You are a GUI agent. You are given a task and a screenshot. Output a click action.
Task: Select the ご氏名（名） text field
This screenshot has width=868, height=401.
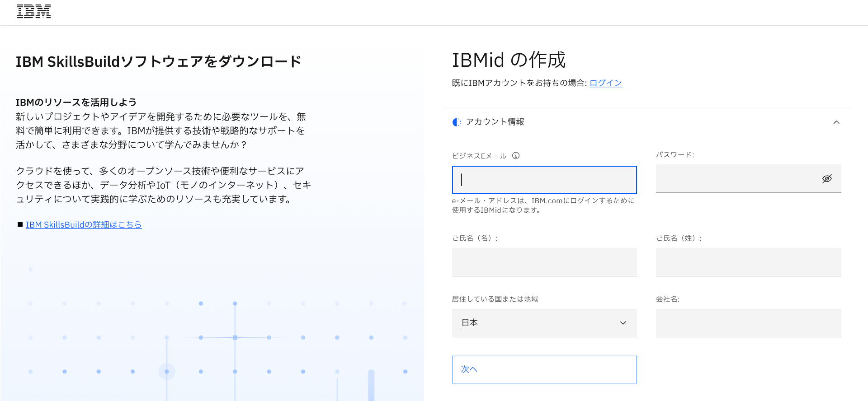tap(544, 262)
